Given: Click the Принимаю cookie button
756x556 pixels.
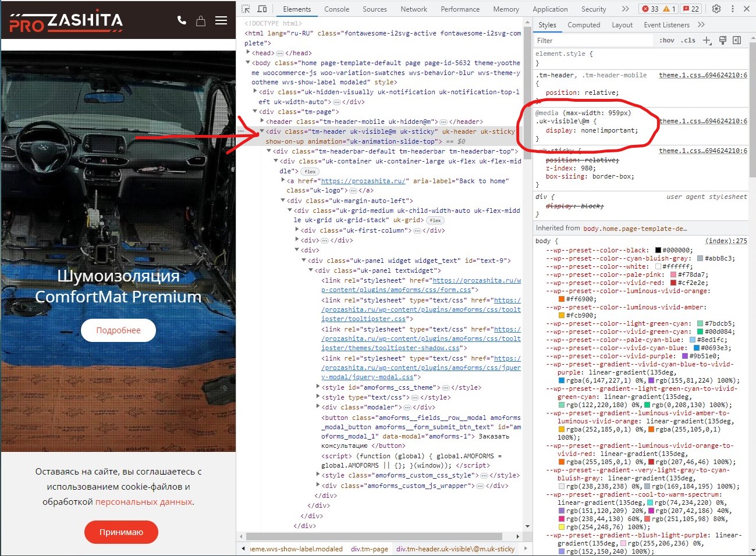Looking at the screenshot, I should click(121, 532).
